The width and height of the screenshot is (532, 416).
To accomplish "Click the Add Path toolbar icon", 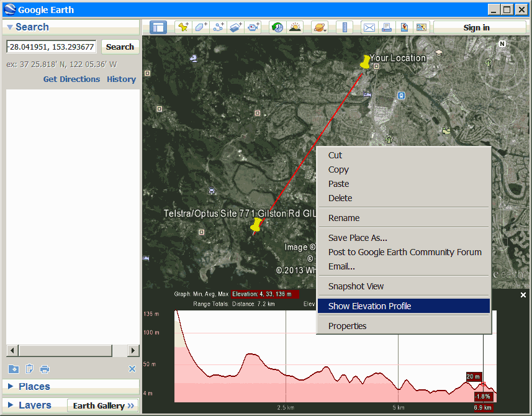I will [x=219, y=27].
